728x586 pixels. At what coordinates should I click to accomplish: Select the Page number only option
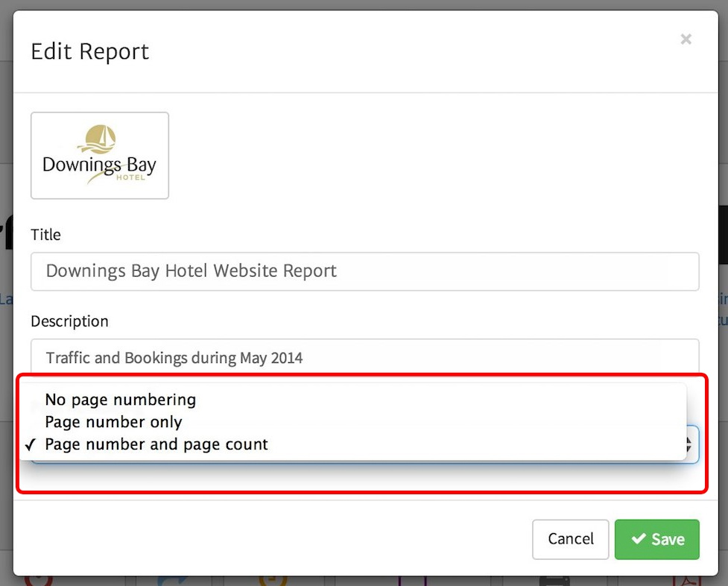(113, 422)
